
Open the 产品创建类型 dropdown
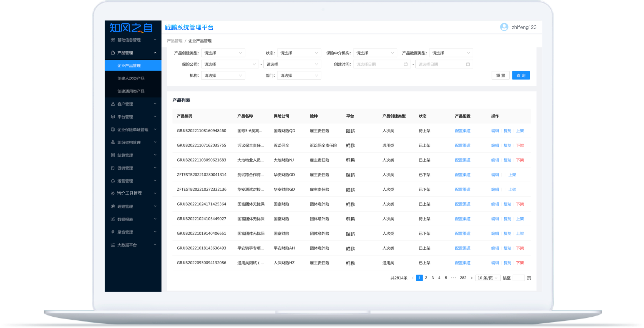(223, 53)
